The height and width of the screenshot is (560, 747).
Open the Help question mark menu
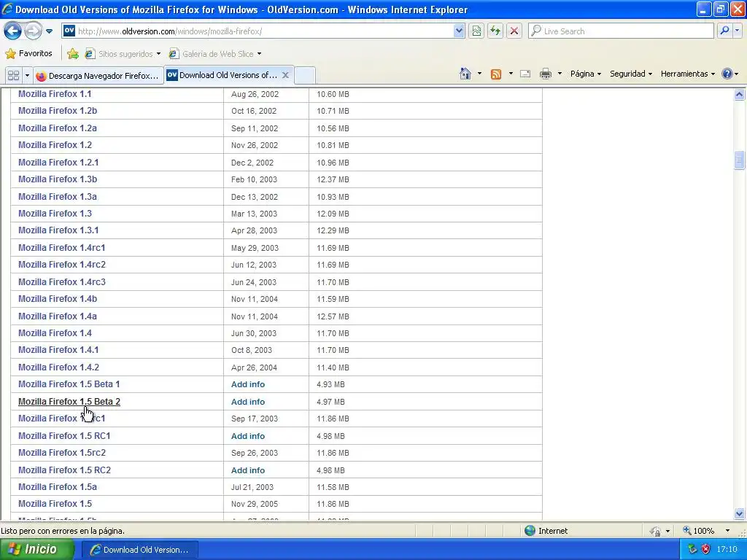coord(729,74)
